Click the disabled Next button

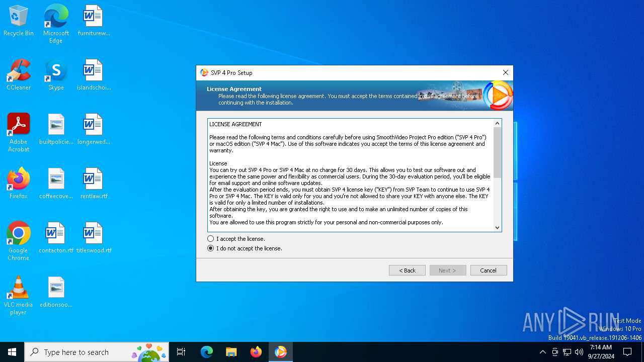point(448,270)
